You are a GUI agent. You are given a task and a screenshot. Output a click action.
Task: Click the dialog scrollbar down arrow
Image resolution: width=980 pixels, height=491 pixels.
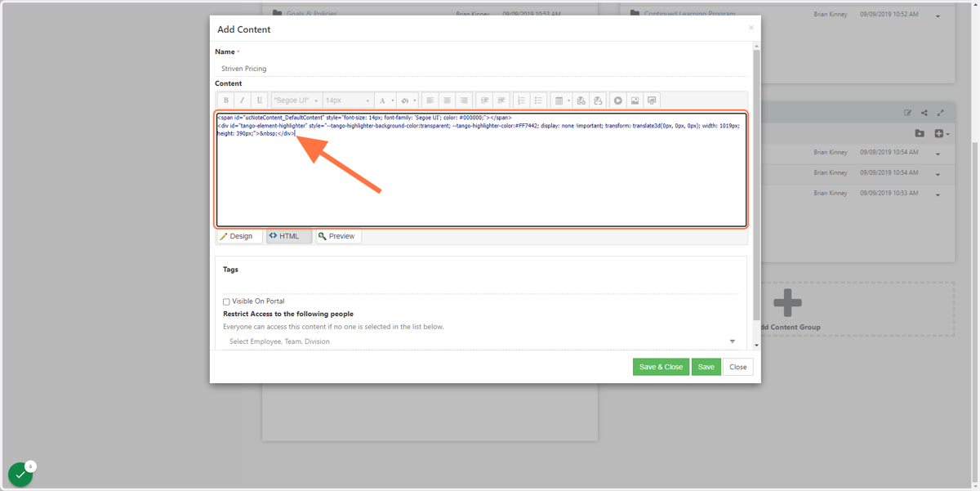[x=756, y=346]
